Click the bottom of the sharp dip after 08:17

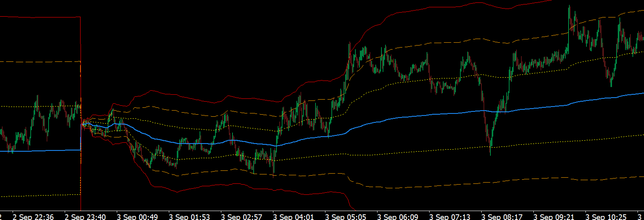pyautogui.click(x=490, y=154)
